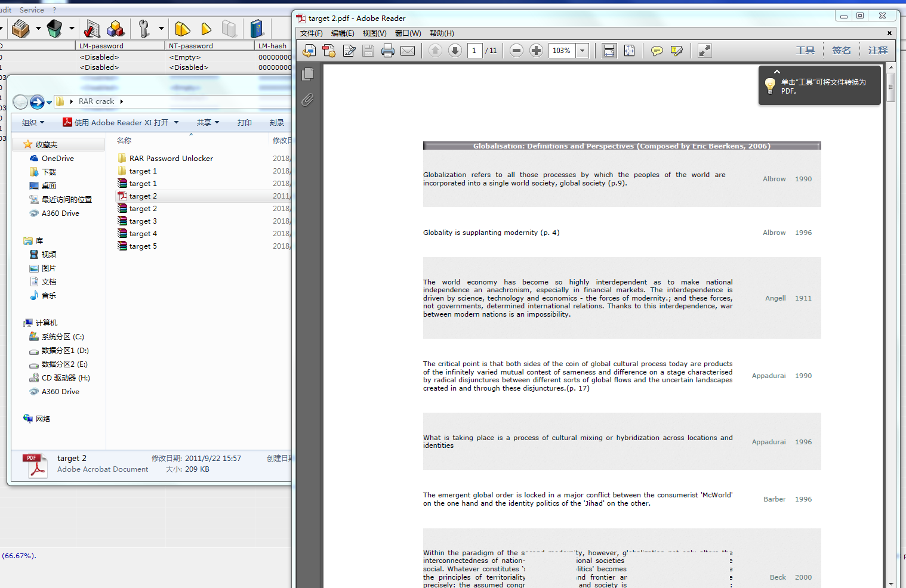Click the file box import icon in password tool
The width and height of the screenshot is (906, 588).
(21, 28)
